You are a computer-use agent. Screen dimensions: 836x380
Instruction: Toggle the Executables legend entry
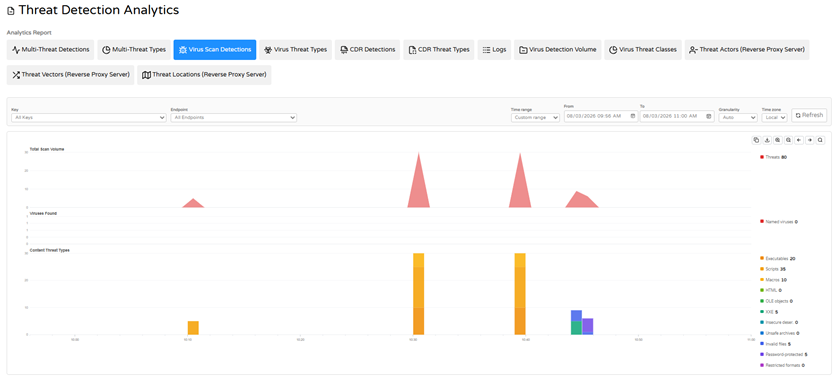click(x=778, y=258)
